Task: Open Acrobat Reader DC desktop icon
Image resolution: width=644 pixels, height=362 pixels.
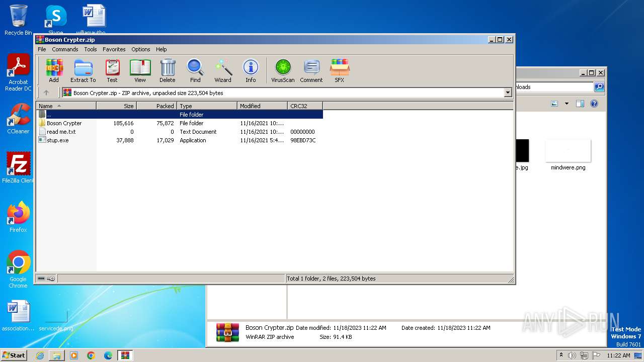Action: point(18,73)
